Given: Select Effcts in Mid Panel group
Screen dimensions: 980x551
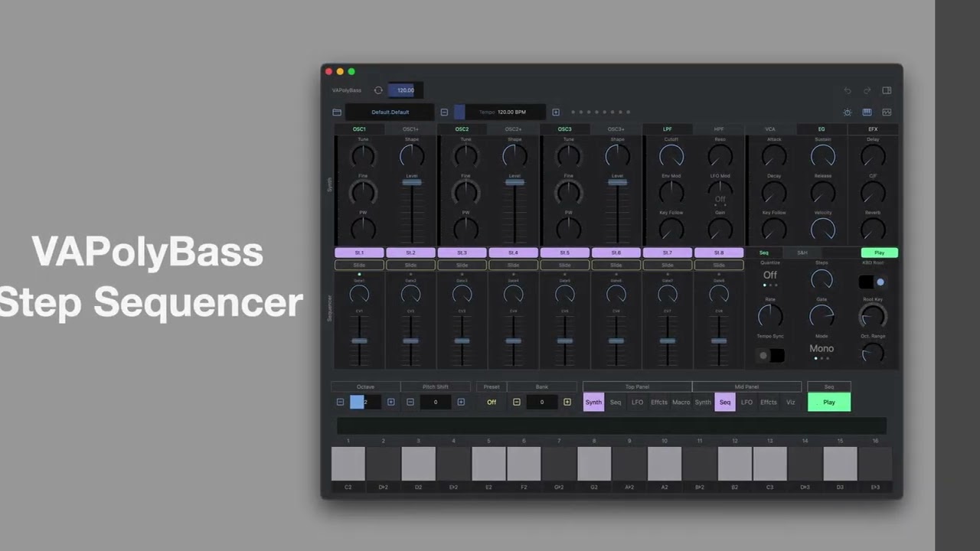Looking at the screenshot, I should pyautogui.click(x=769, y=402).
